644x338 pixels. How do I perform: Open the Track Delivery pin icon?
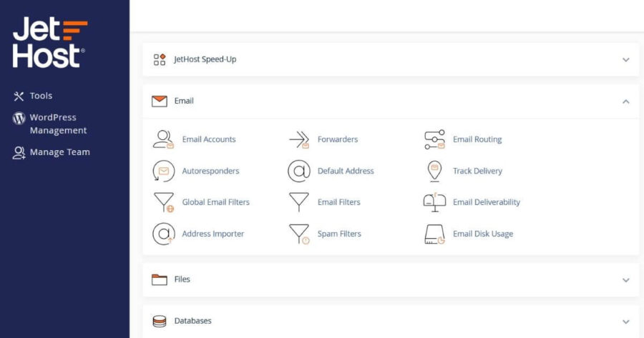tap(434, 171)
